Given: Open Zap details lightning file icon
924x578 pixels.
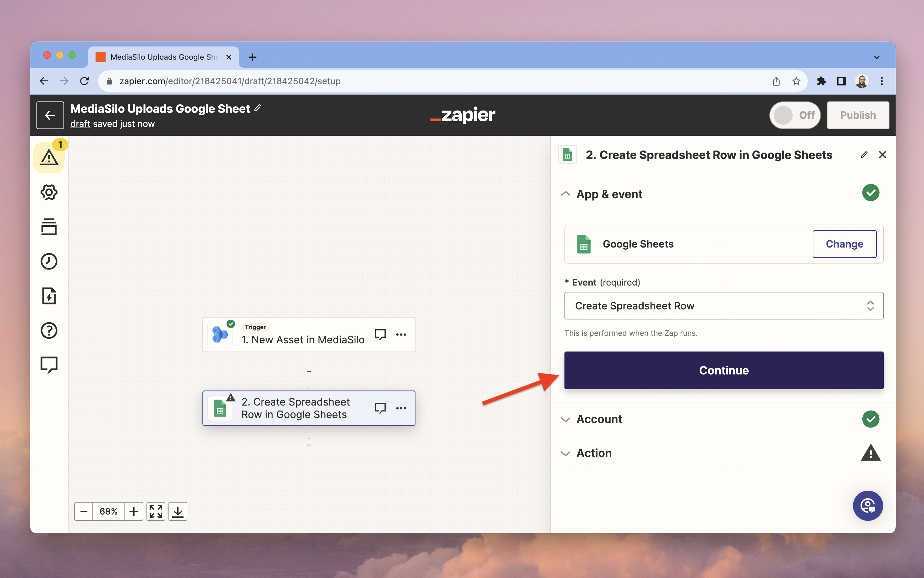Looking at the screenshot, I should click(x=49, y=296).
